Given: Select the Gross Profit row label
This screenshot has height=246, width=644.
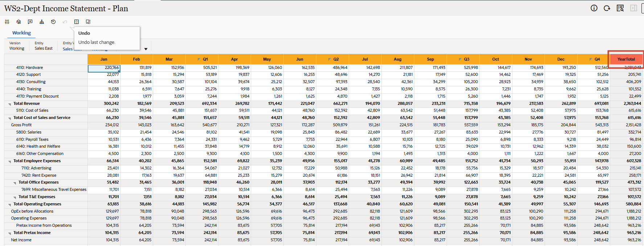Looking at the screenshot, I should coord(21,125).
